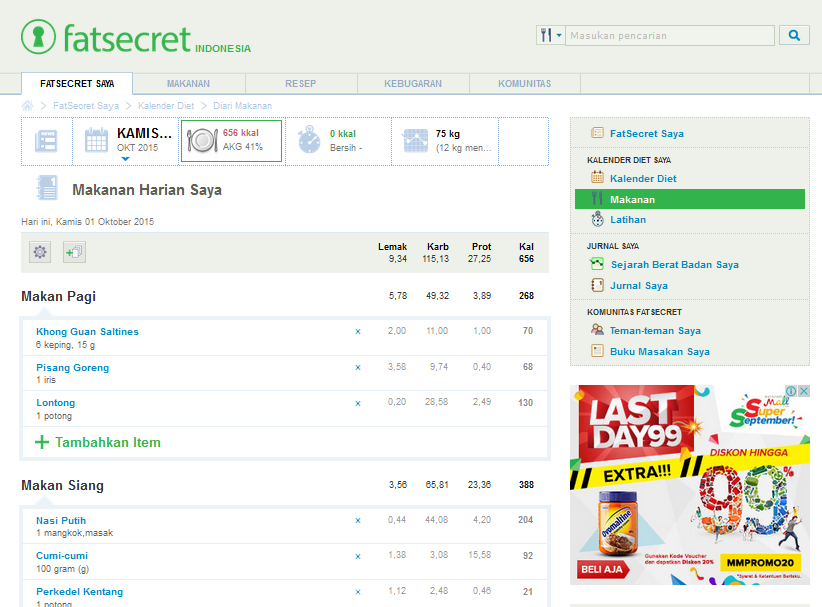Open Latihan in sidebar
822x607 pixels.
[628, 220]
